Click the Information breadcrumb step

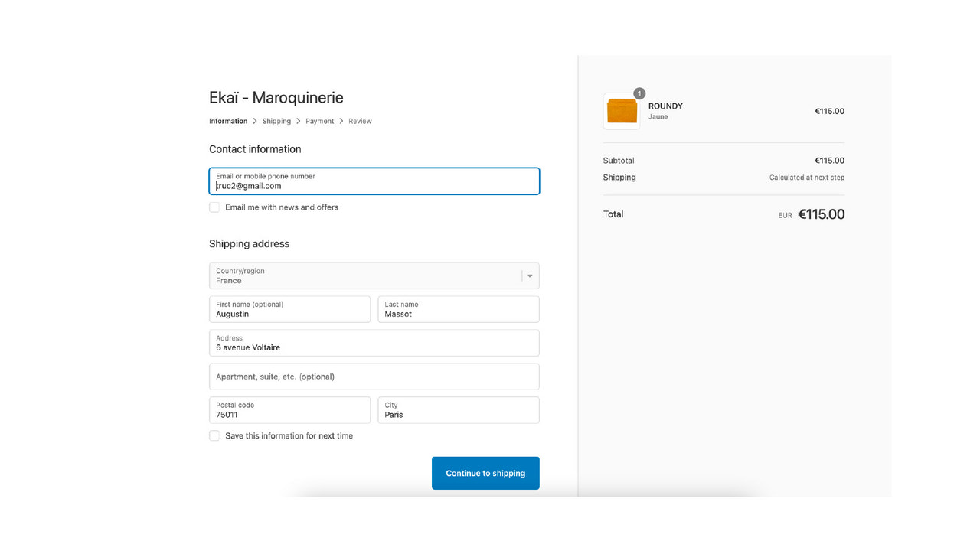coord(228,121)
